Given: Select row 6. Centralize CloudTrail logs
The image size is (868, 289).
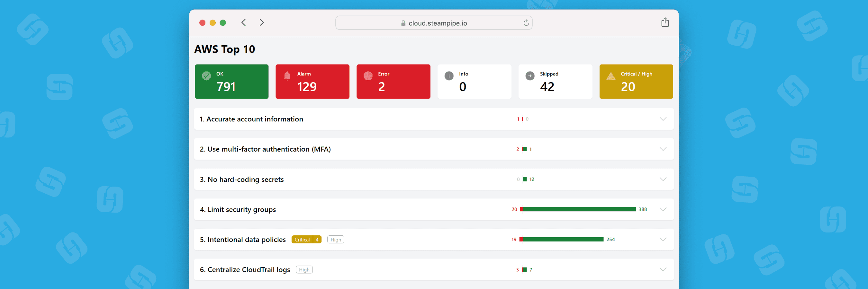Looking at the screenshot, I should [x=434, y=269].
